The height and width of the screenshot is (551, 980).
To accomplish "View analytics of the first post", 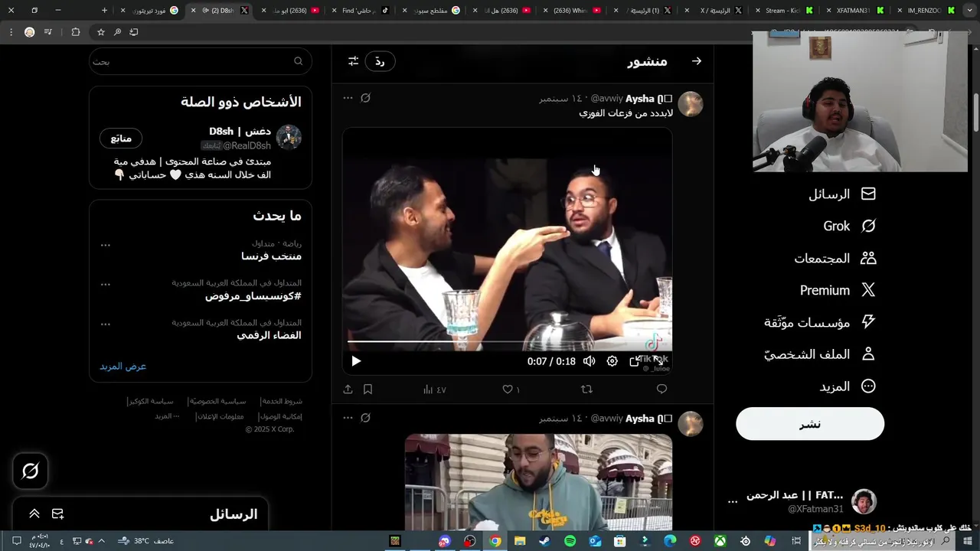I will (x=434, y=390).
